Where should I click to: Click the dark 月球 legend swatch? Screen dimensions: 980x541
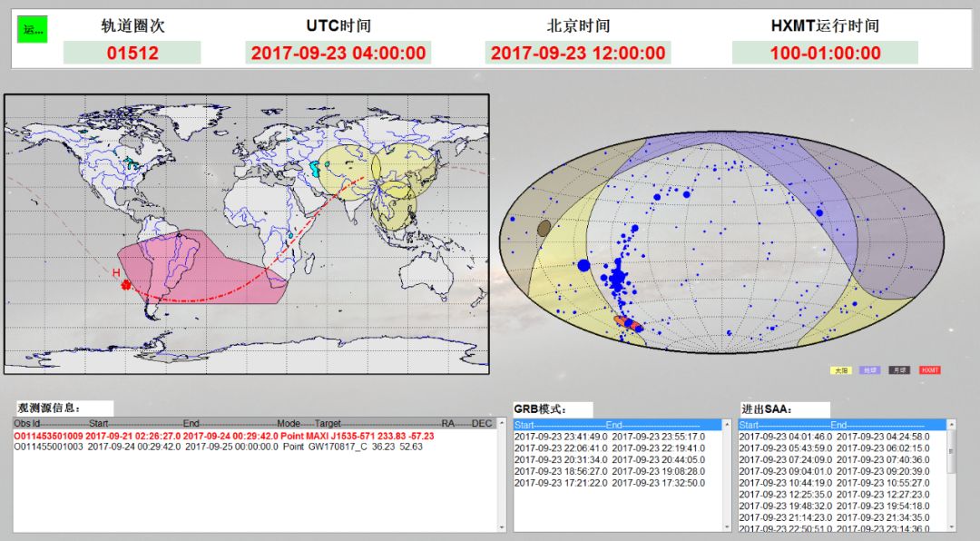click(900, 370)
